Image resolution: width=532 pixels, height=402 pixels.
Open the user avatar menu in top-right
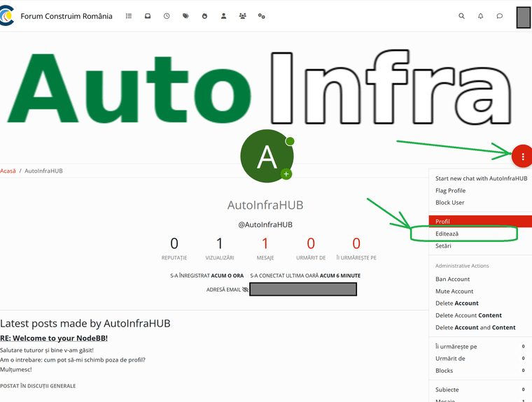click(523, 17)
